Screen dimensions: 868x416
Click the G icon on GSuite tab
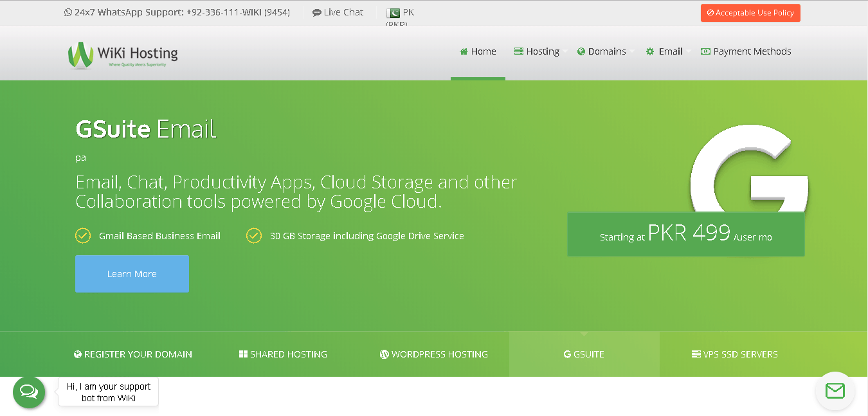[567, 354]
